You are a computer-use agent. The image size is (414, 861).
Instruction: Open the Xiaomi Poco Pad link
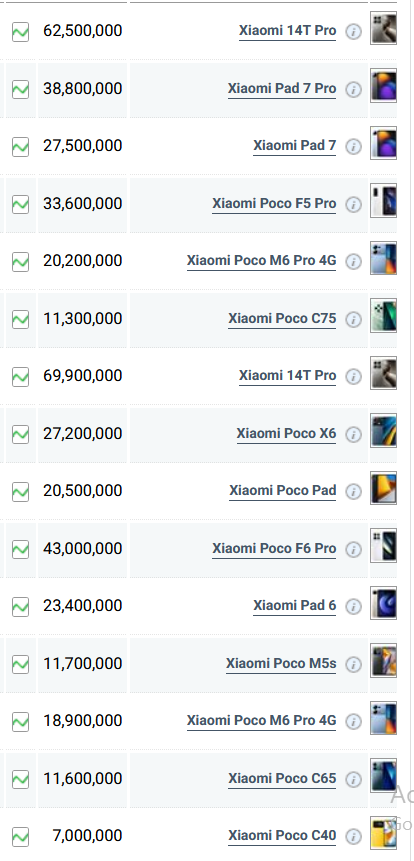[283, 490]
